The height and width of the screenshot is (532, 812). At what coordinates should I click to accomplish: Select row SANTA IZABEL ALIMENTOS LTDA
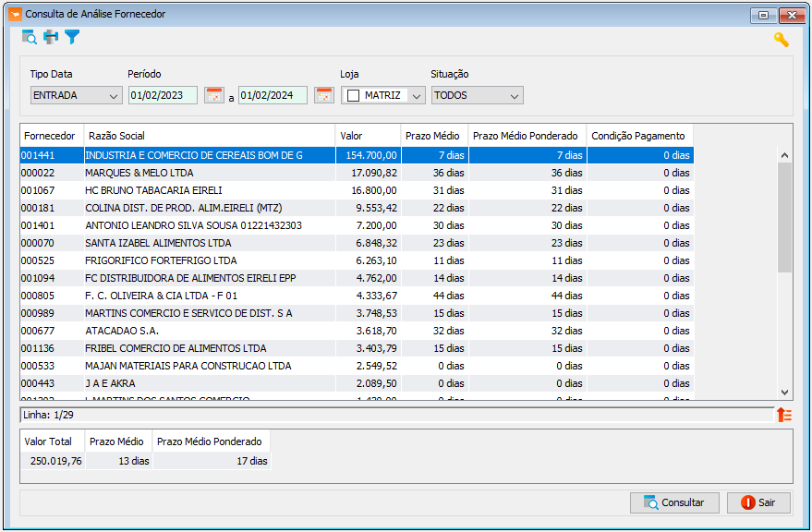(x=357, y=243)
